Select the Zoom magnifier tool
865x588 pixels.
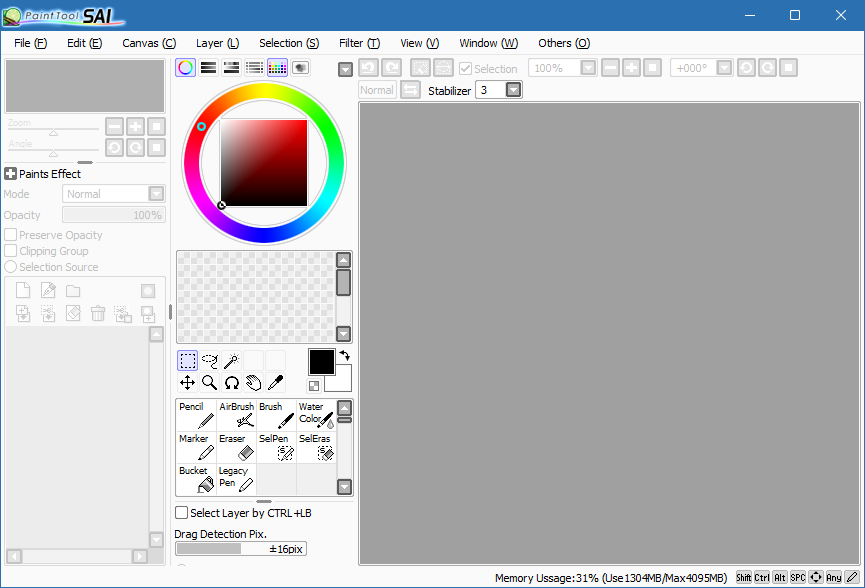click(x=209, y=382)
